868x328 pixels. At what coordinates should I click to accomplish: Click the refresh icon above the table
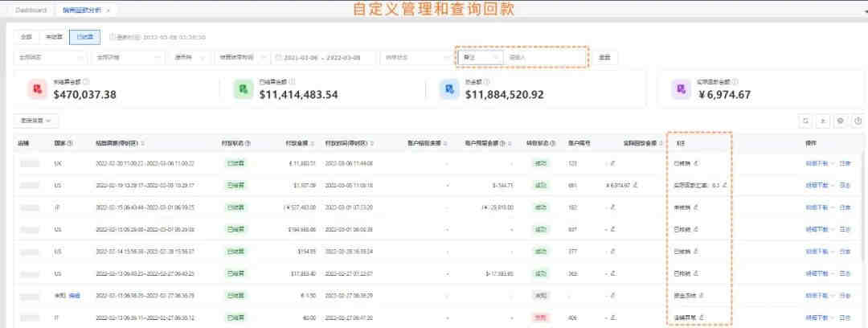click(x=805, y=121)
